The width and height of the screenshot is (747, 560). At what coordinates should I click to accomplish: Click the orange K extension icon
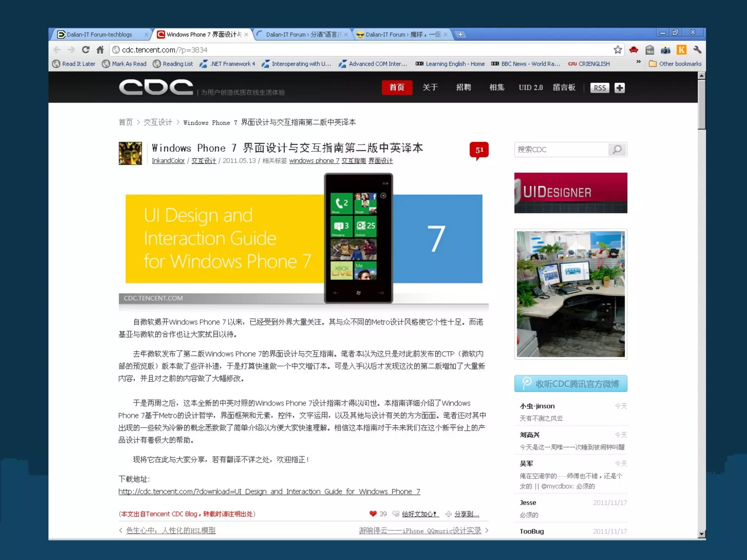pos(681,50)
